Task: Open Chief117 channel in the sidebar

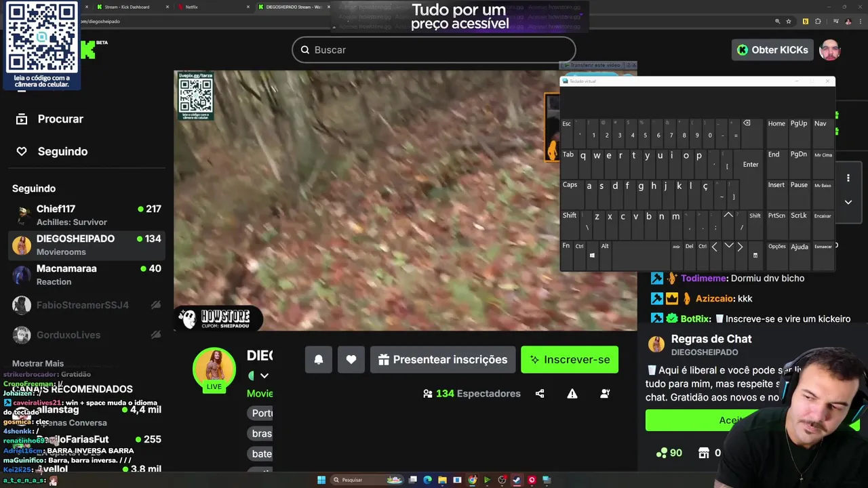Action: [x=87, y=215]
